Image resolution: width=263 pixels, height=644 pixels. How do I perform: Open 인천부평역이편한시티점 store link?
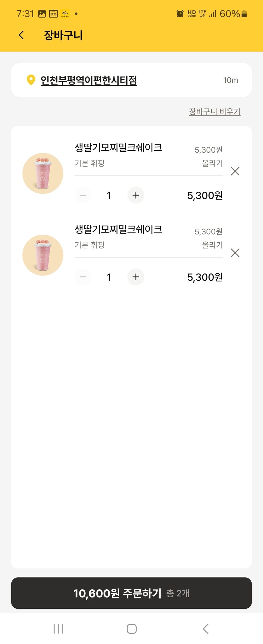(x=89, y=80)
